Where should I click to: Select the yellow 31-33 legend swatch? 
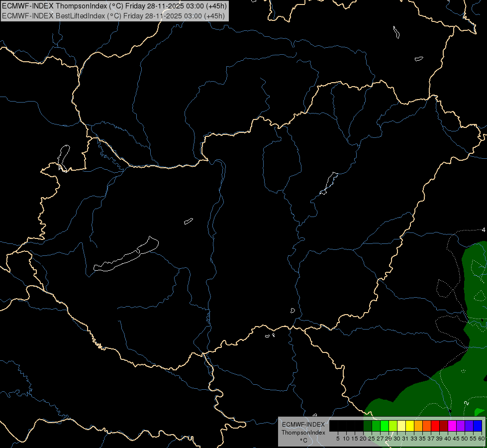click(410, 426)
